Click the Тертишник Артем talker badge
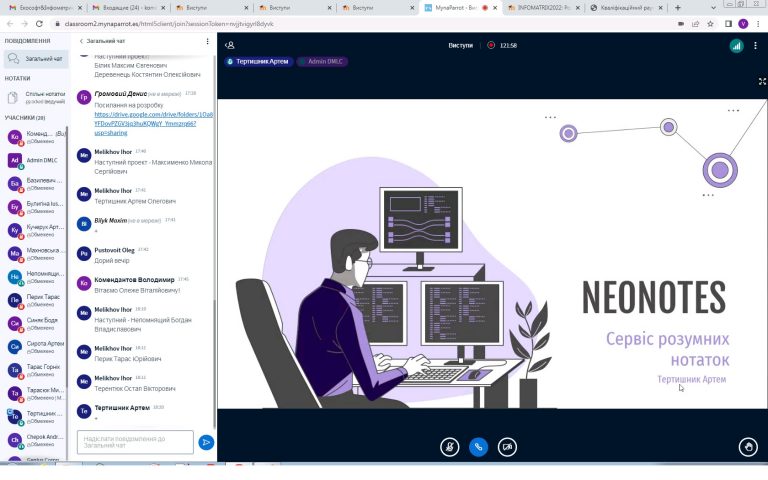 261,62
